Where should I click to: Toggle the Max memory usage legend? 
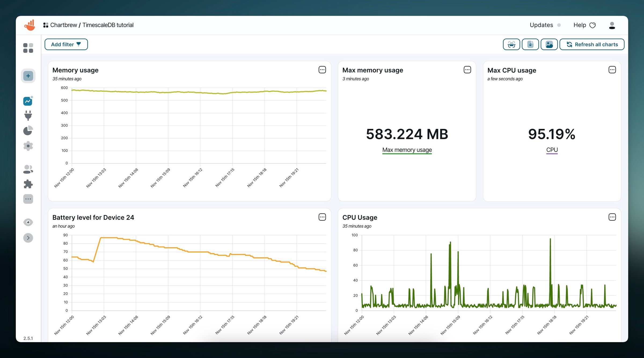[x=407, y=150]
